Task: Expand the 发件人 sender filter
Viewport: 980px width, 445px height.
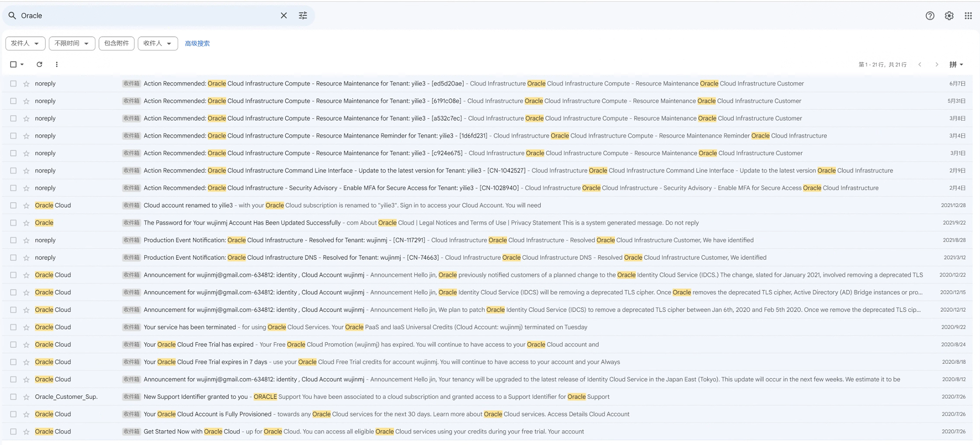Action: click(x=25, y=43)
